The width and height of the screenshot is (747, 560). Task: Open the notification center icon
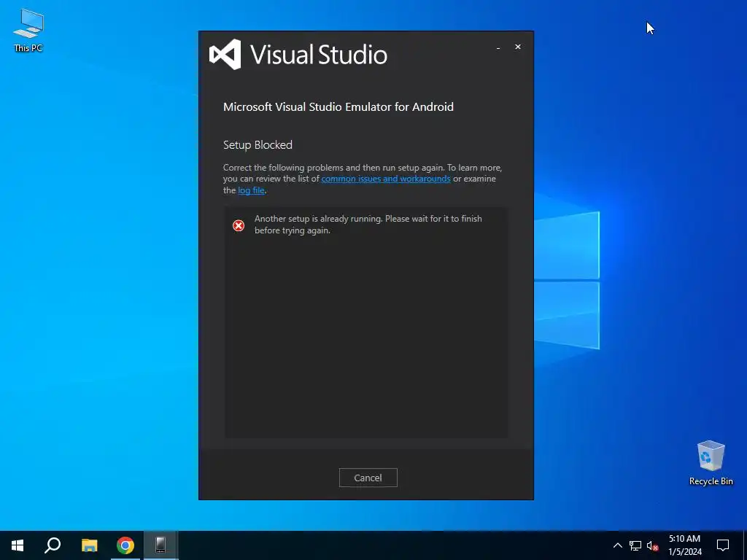point(723,545)
